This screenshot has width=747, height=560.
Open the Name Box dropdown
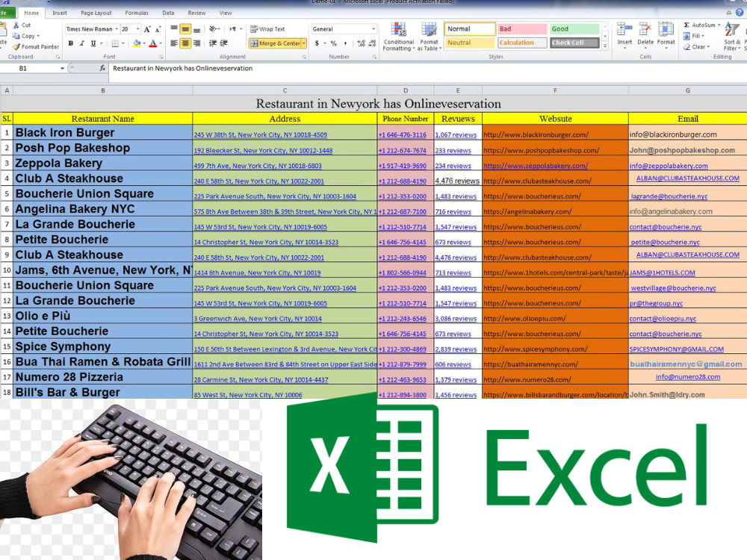(62, 69)
